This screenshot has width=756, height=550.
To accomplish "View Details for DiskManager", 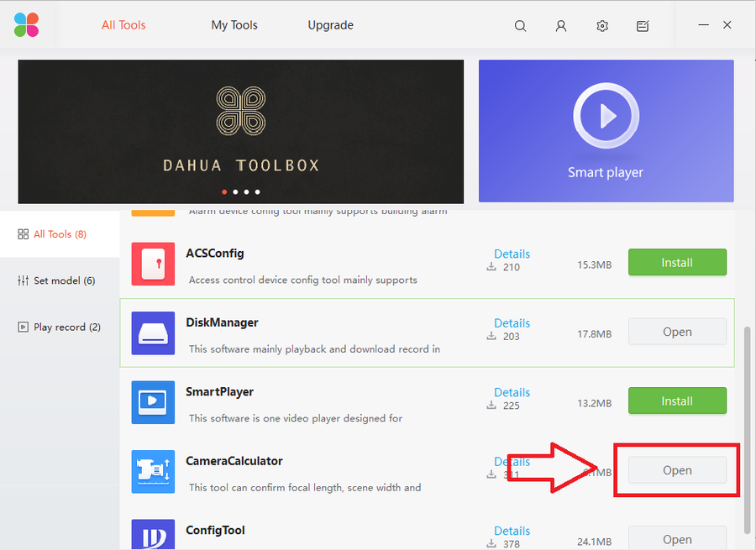I will (512, 323).
